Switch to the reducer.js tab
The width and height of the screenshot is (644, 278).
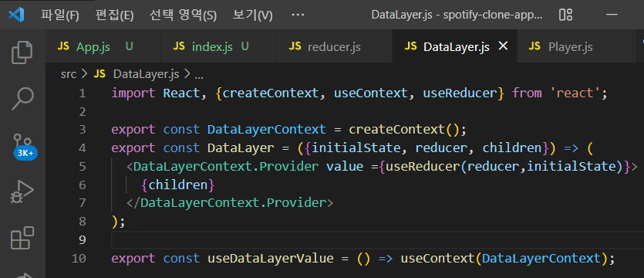pyautogui.click(x=334, y=46)
